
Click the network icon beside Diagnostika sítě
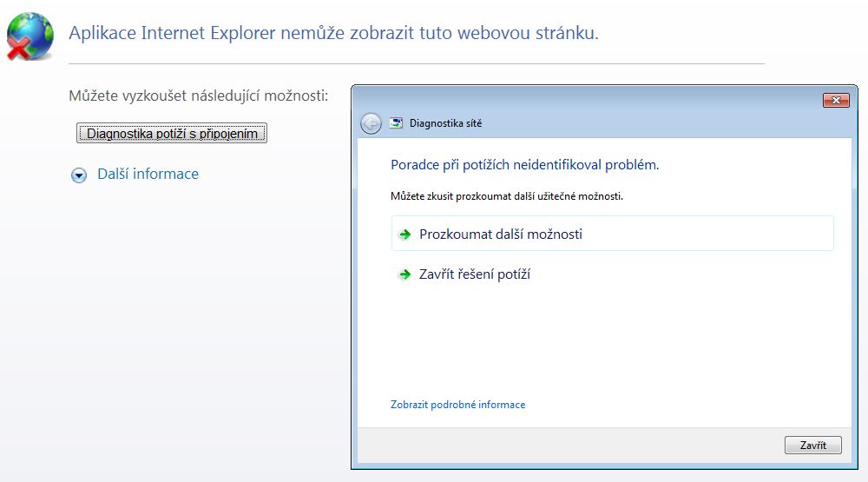397,123
